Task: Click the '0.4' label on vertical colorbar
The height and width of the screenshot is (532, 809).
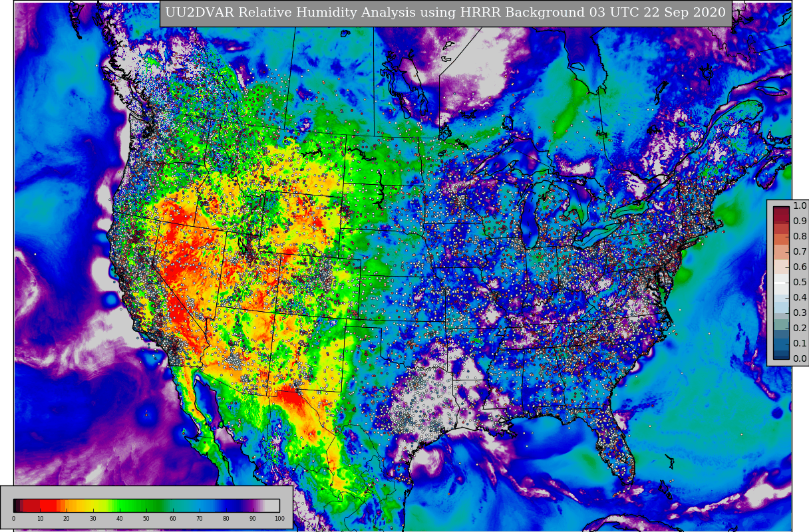Action: point(800,297)
